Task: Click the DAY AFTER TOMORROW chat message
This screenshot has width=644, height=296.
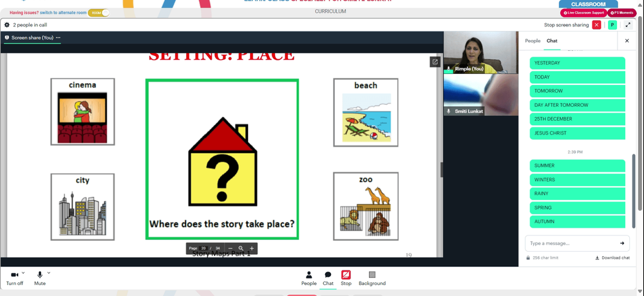Action: 578,105
